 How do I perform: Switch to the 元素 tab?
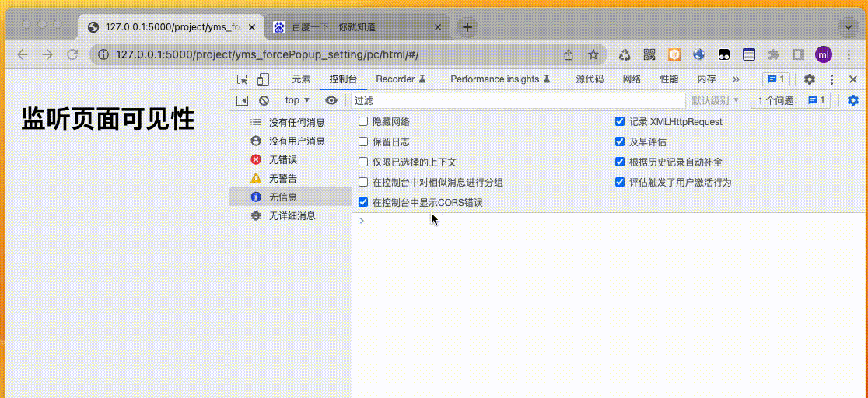[301, 79]
